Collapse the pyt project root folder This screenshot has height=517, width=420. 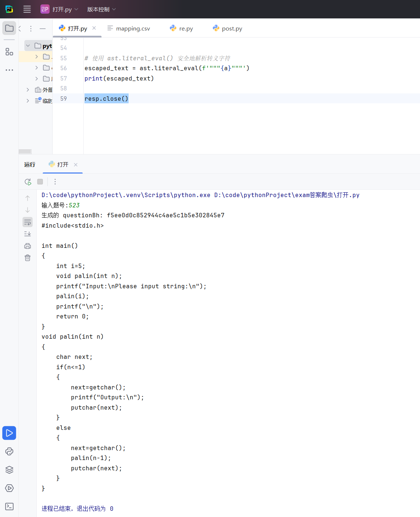(x=28, y=46)
